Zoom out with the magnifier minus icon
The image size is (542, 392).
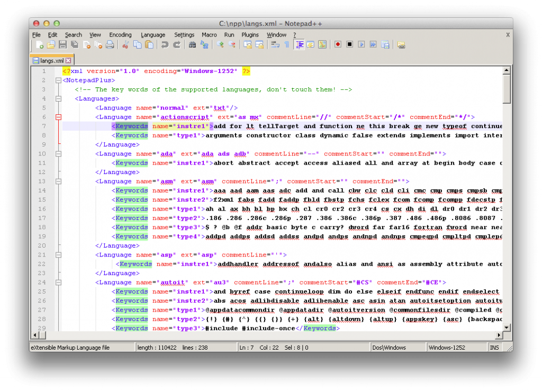click(x=232, y=45)
